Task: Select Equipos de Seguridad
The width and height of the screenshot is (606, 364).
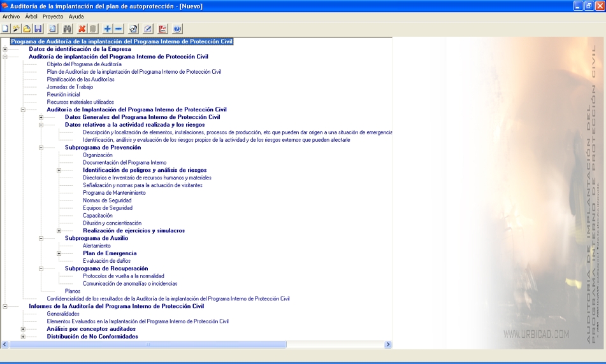Action: 108,207
